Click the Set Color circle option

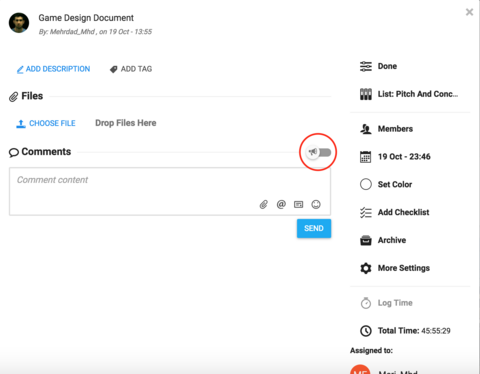point(386,184)
